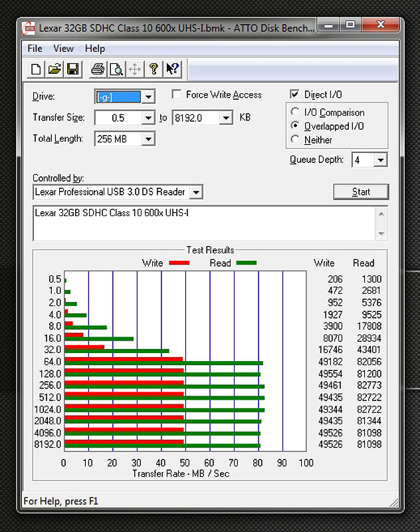Open the View menu
The image size is (420, 532).
point(63,49)
